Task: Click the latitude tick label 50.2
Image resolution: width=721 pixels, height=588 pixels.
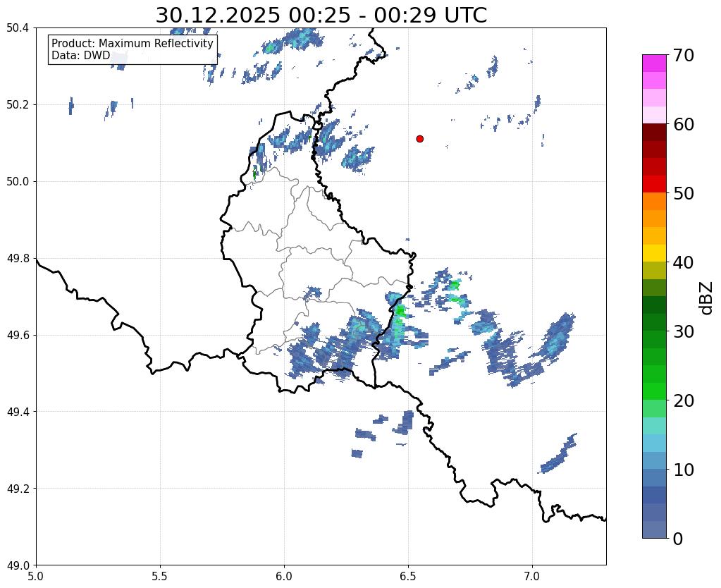Action: 18,105
